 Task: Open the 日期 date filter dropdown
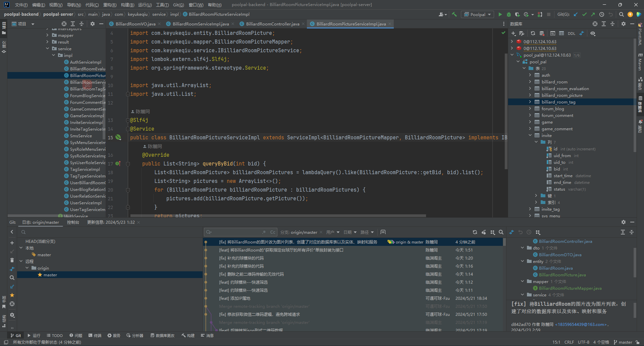pos(349,232)
